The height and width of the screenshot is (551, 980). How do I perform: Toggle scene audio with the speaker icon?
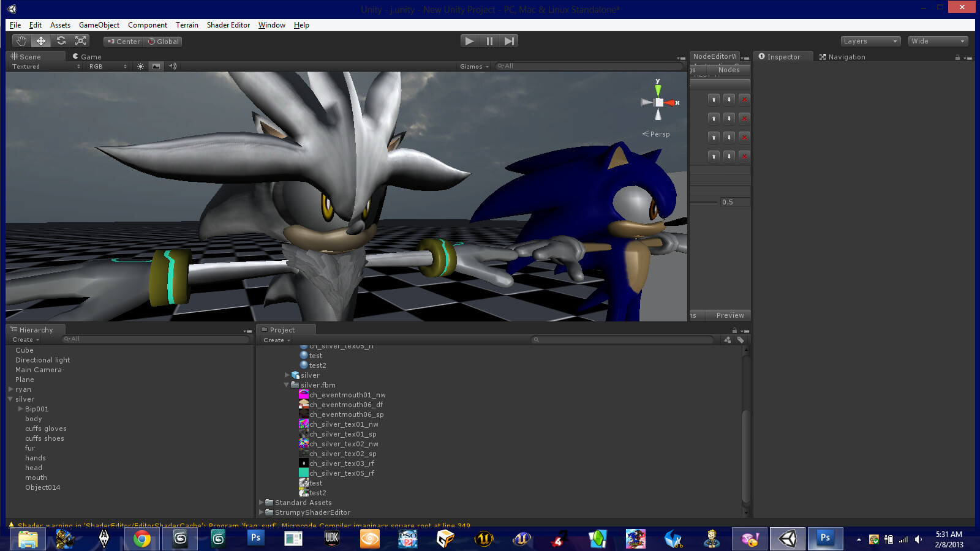click(x=172, y=66)
